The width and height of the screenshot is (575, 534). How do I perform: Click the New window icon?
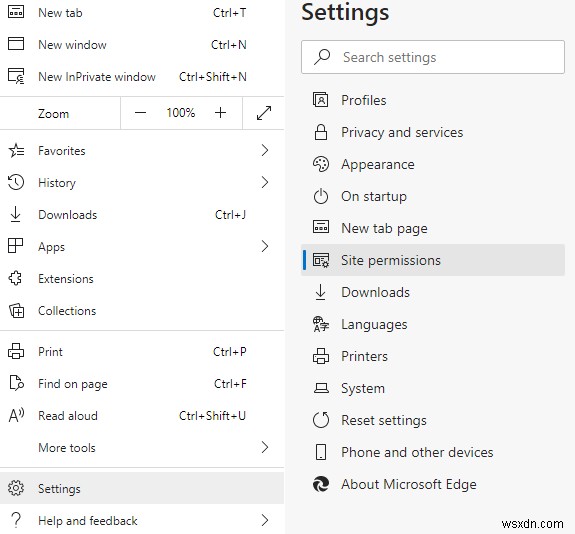coord(16,44)
